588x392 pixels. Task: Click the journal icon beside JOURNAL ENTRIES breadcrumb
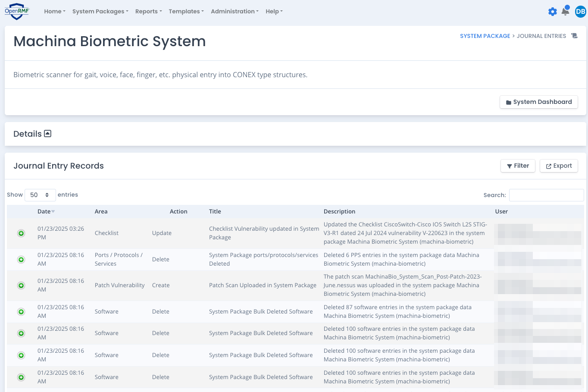[x=574, y=36]
